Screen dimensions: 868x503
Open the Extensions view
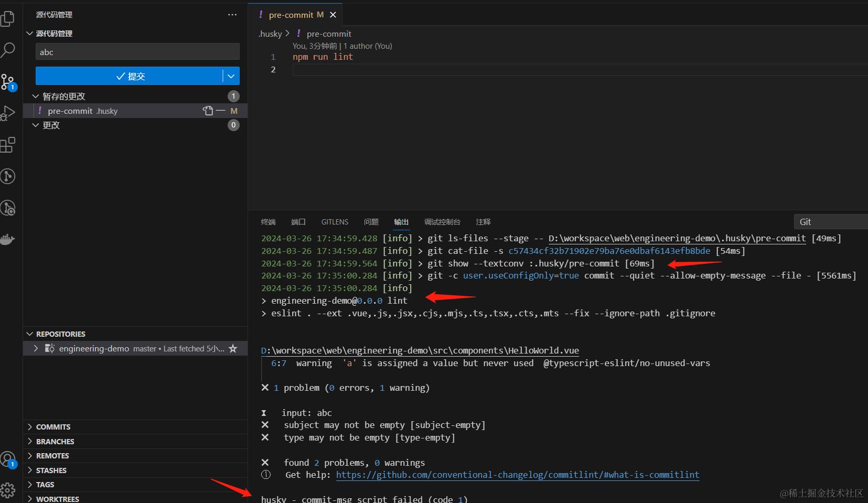coord(7,145)
